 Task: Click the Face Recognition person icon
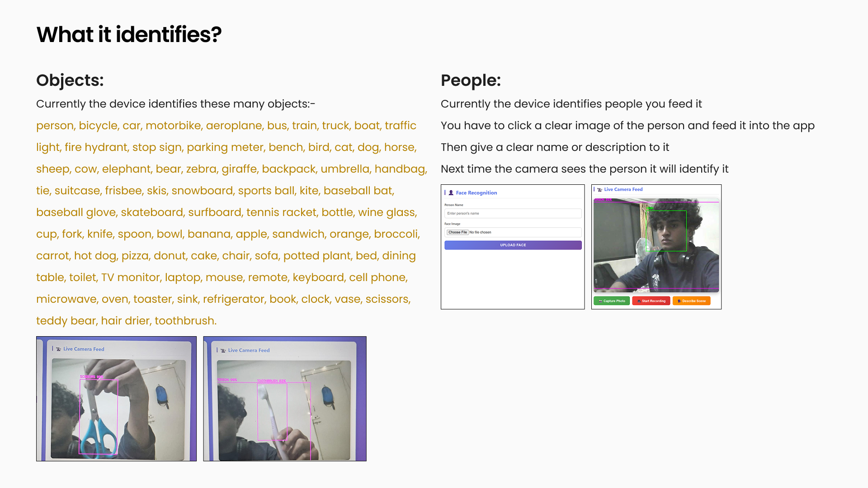[451, 193]
